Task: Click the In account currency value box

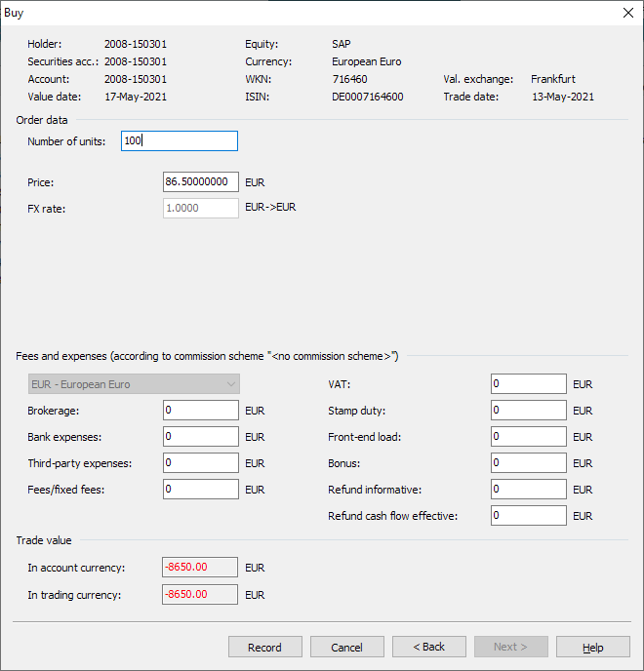Action: (x=200, y=568)
